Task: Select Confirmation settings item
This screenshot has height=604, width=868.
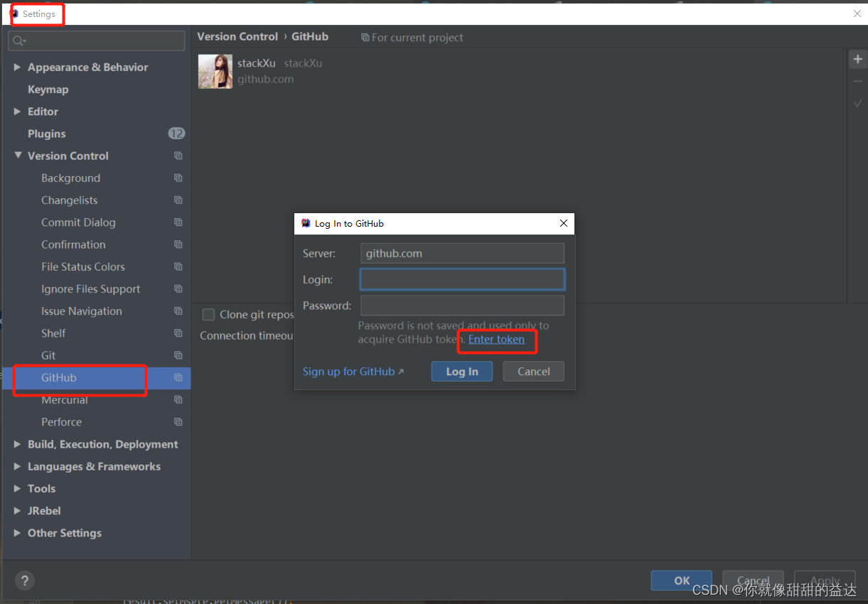Action: pyautogui.click(x=73, y=244)
